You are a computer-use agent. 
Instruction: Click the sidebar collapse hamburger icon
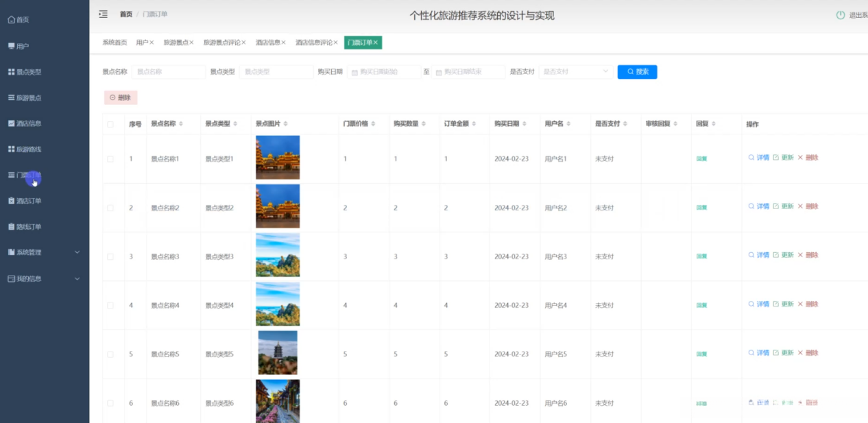point(103,14)
